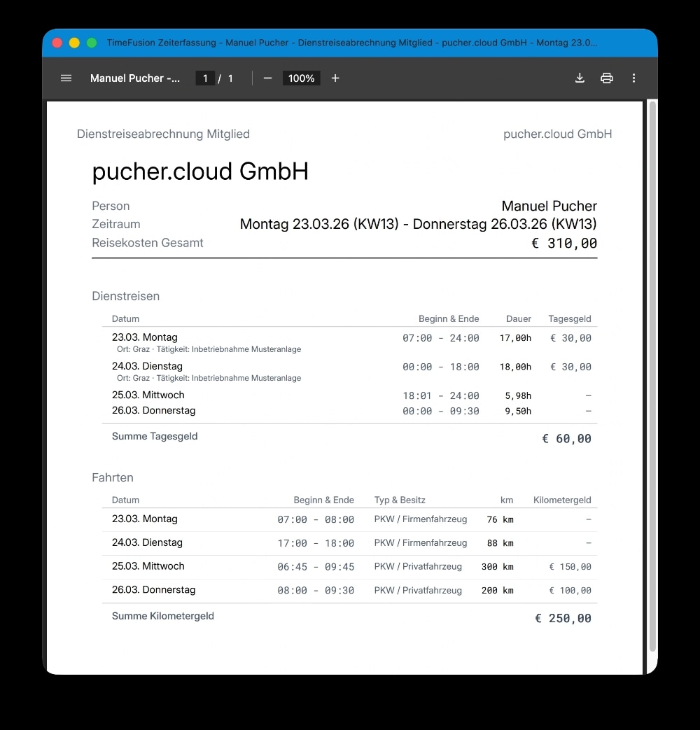Viewport: 700px width, 730px height.
Task: Click the page number input field
Action: tap(205, 78)
